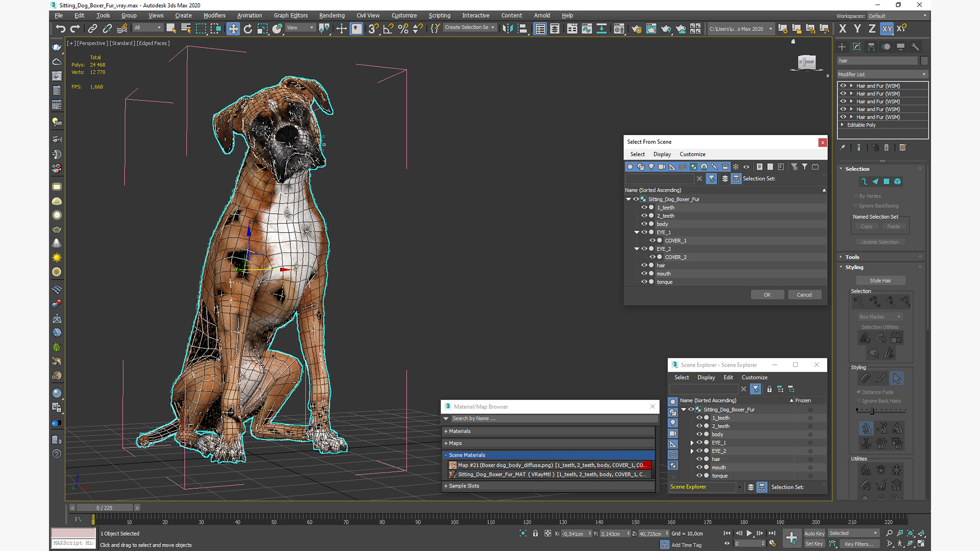Click the Style Hair button
Screen dimensions: 980x551
point(880,281)
